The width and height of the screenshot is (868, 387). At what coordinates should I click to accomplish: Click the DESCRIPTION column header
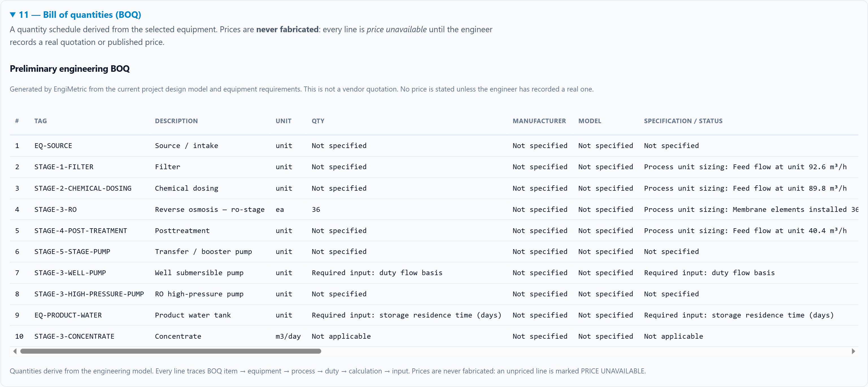176,121
